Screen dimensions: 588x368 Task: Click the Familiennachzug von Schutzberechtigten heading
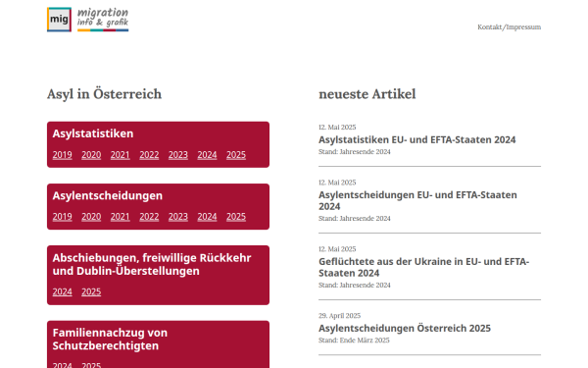[x=110, y=340]
